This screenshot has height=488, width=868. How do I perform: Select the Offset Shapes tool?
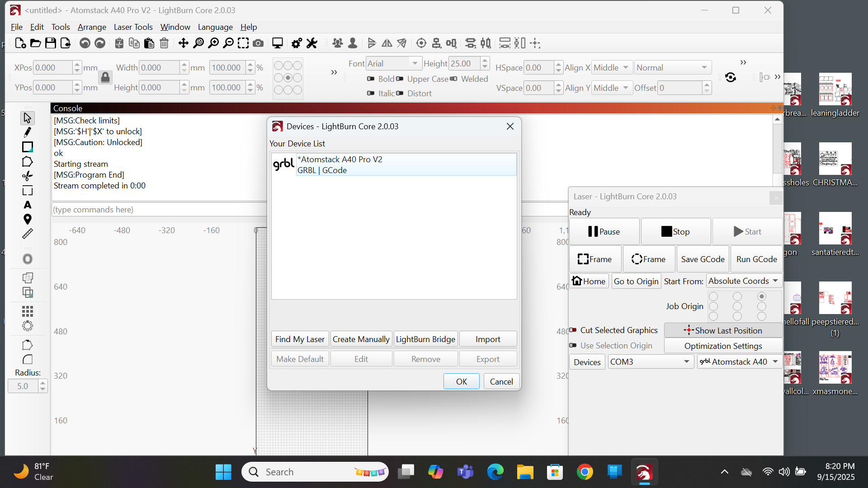pos(28,259)
